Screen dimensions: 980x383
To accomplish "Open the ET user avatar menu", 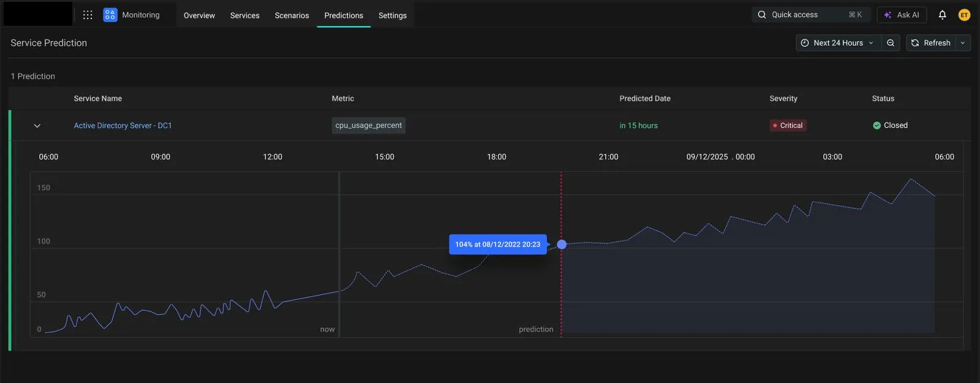I will point(964,15).
